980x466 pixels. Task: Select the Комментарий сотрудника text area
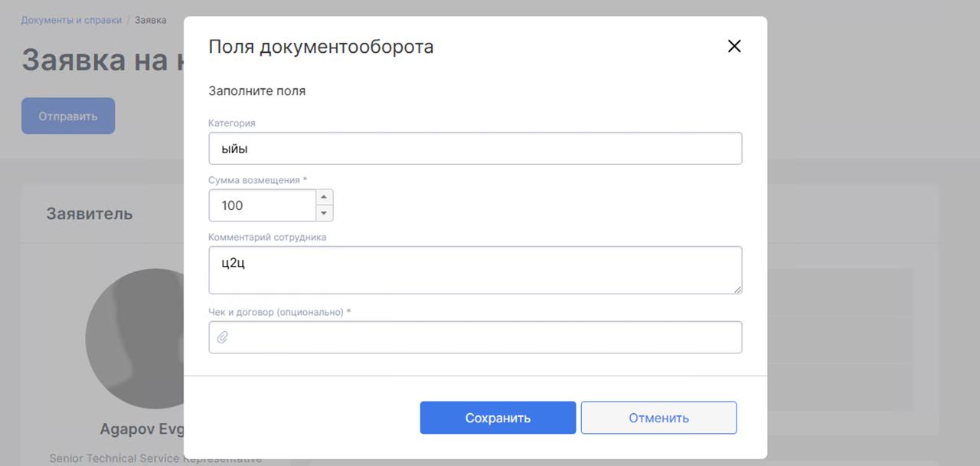475,270
